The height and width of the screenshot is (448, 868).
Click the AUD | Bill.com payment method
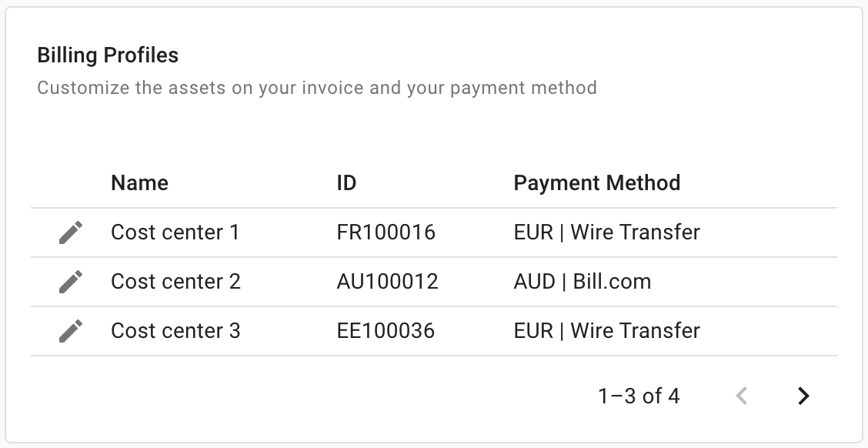(x=583, y=282)
